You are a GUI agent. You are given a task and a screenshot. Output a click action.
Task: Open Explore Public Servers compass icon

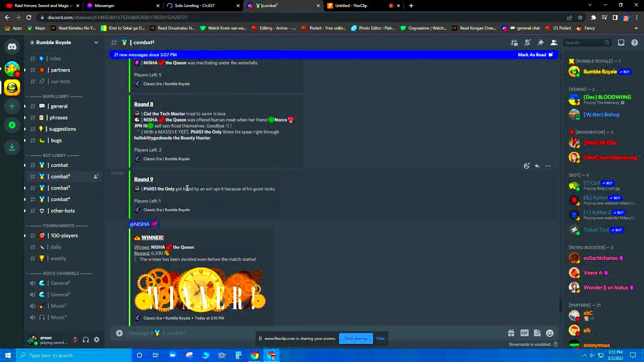pyautogui.click(x=12, y=125)
